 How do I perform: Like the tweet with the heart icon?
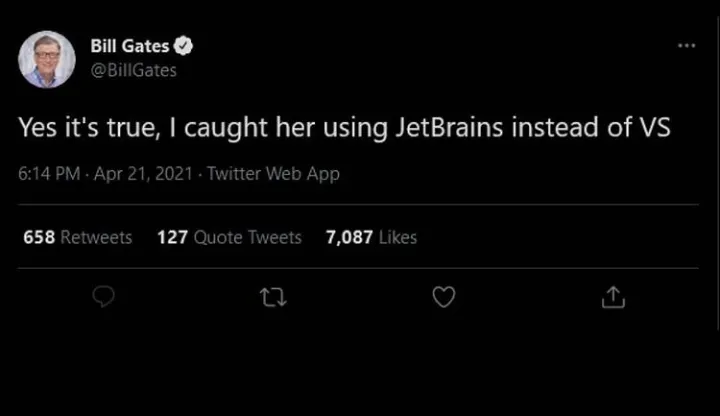[x=443, y=297]
